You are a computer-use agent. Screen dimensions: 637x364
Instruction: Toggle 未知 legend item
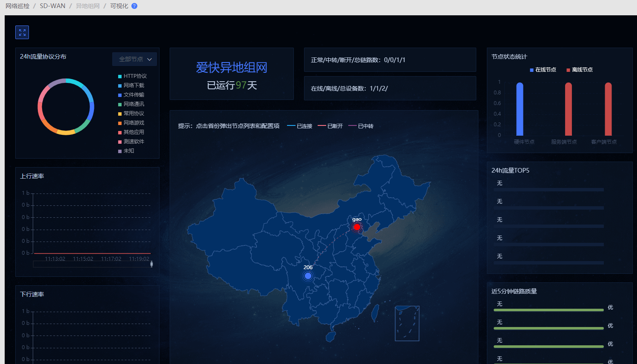point(126,151)
